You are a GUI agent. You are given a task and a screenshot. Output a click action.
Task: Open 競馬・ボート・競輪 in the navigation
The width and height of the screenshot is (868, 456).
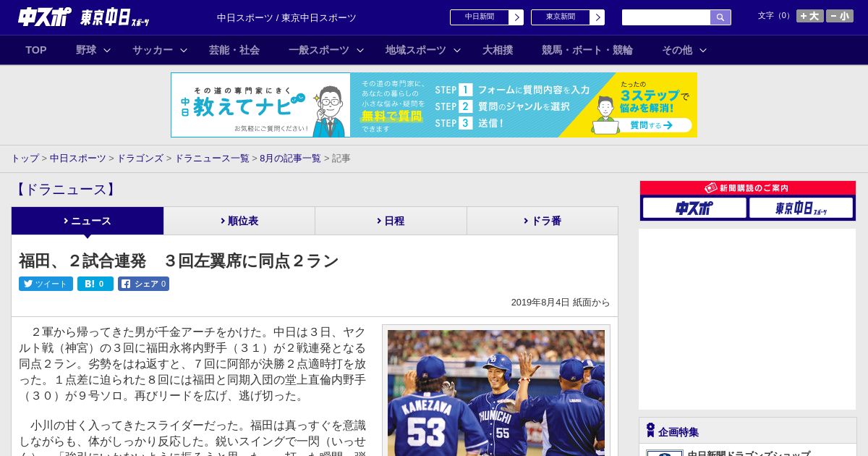coord(587,50)
